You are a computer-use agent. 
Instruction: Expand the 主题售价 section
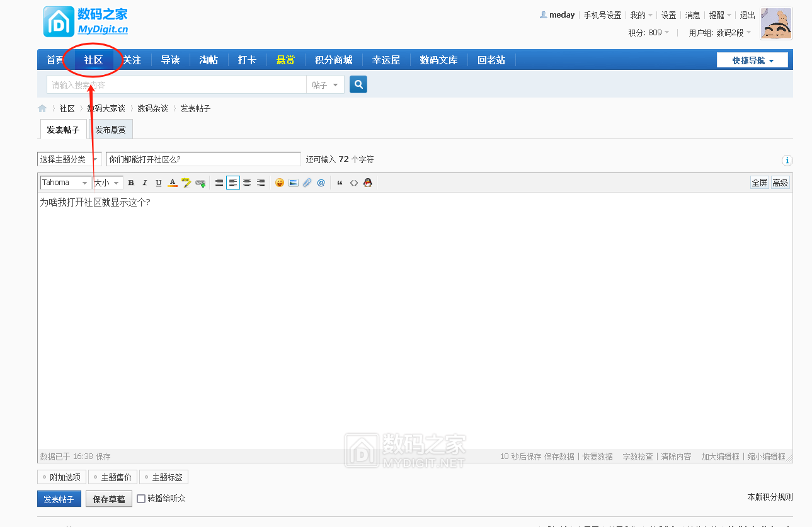[x=113, y=477]
